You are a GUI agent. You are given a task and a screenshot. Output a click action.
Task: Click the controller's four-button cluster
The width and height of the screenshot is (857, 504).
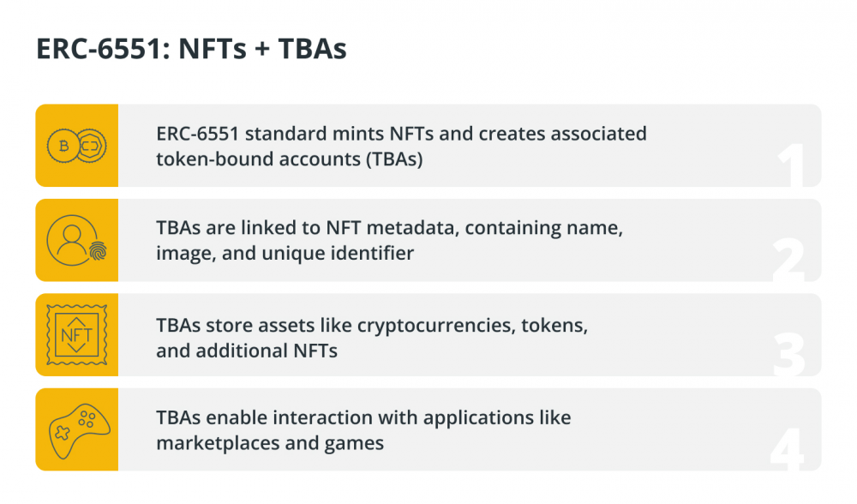pyautogui.click(x=87, y=419)
